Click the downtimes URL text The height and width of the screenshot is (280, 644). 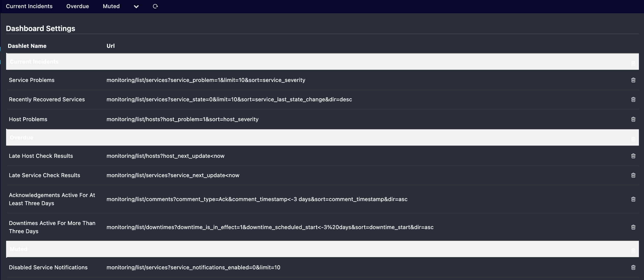coord(270,227)
